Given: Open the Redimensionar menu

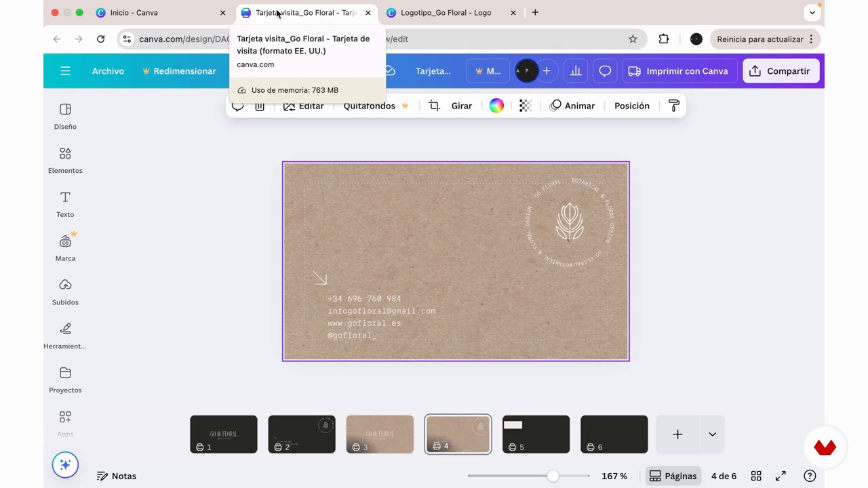Looking at the screenshot, I should pos(179,71).
